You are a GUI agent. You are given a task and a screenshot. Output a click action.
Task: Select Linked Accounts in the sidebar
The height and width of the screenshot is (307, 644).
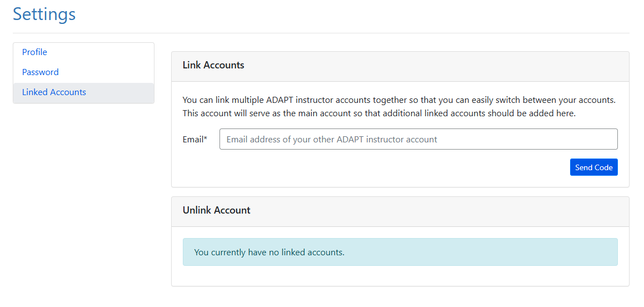tap(54, 92)
